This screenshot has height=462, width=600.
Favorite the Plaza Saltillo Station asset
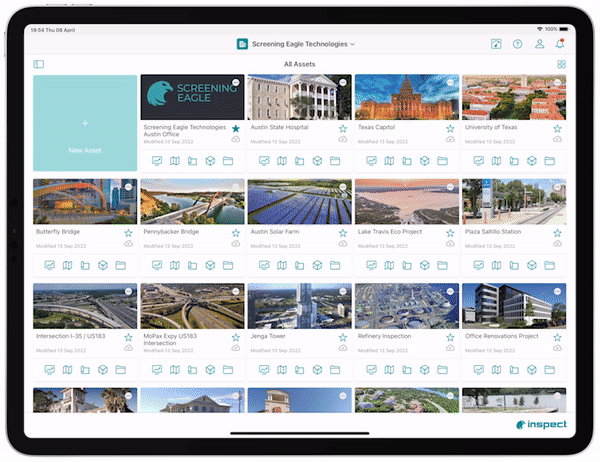[557, 233]
